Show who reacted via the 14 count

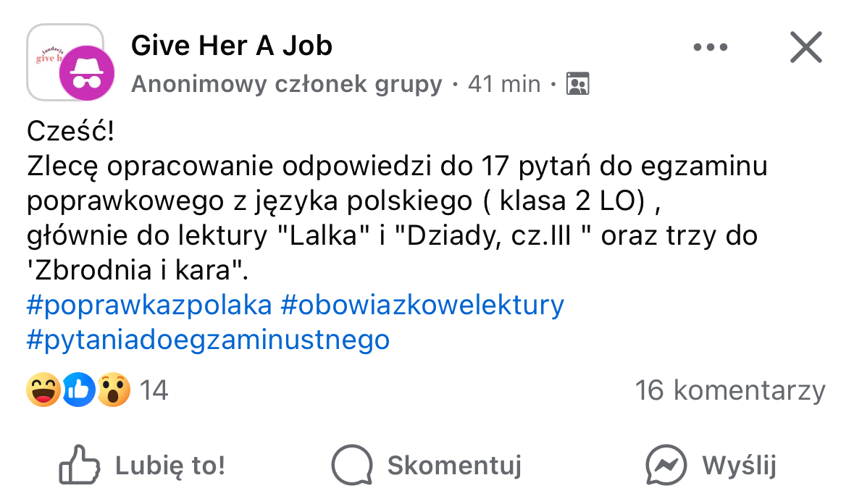pyautogui.click(x=154, y=390)
